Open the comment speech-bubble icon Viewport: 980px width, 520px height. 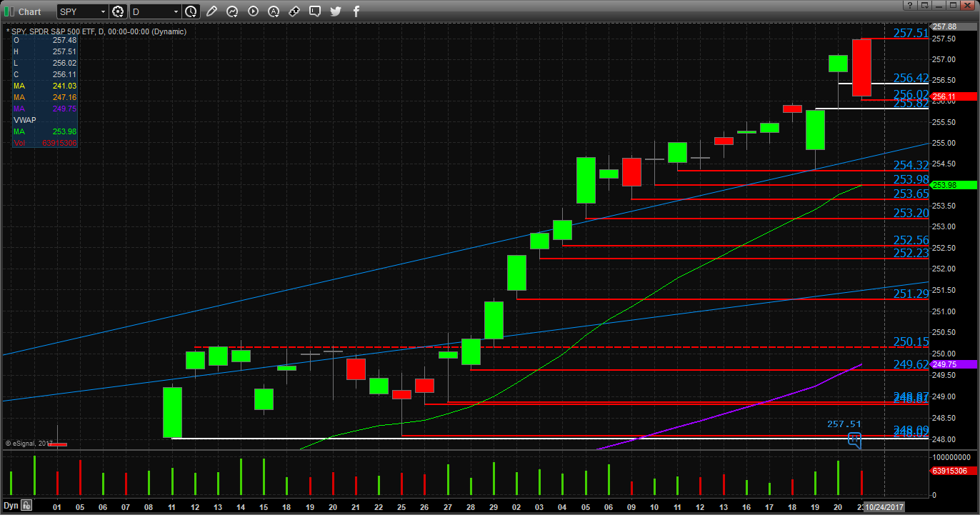click(x=315, y=11)
